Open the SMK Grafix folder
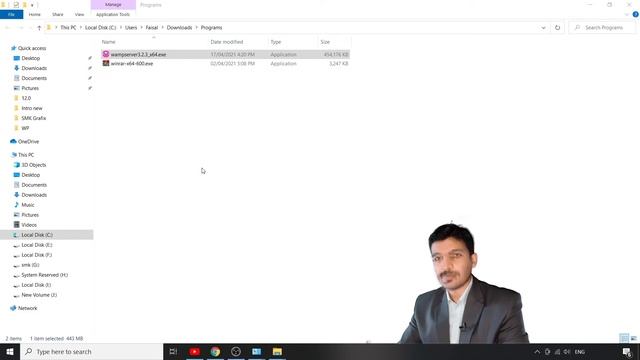This screenshot has width=640, height=360. [33, 118]
